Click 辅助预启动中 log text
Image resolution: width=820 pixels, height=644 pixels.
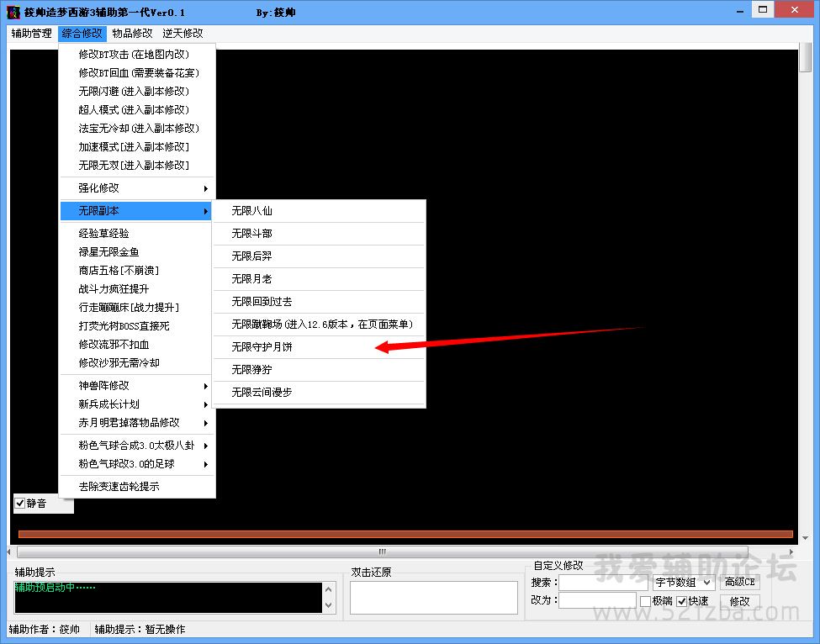point(55,588)
